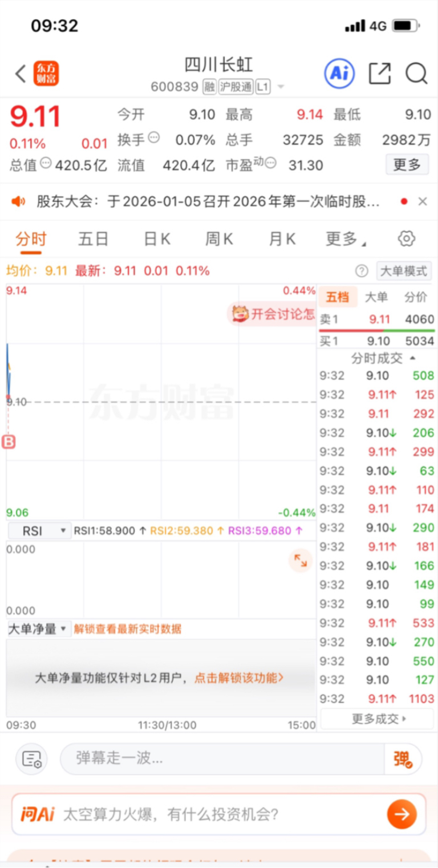Open the Ai assistant icon
Image resolution: width=438 pixels, height=868 pixels.
[x=340, y=73]
